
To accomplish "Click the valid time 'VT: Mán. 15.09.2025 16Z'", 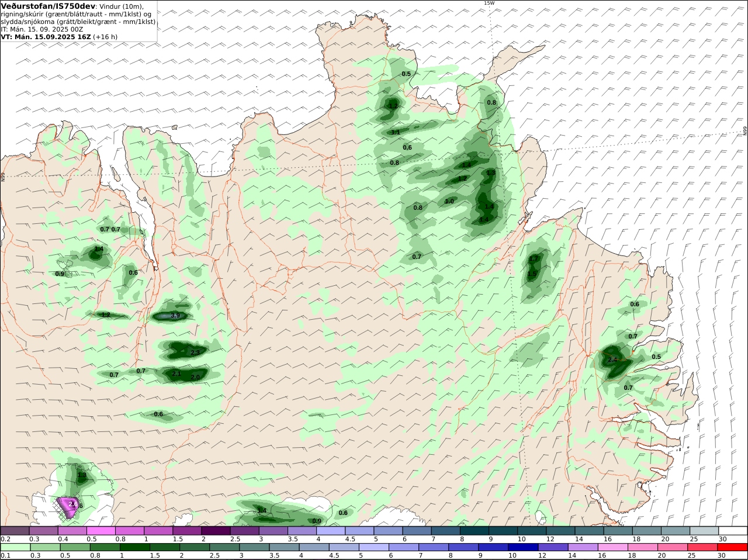I will (46, 37).
